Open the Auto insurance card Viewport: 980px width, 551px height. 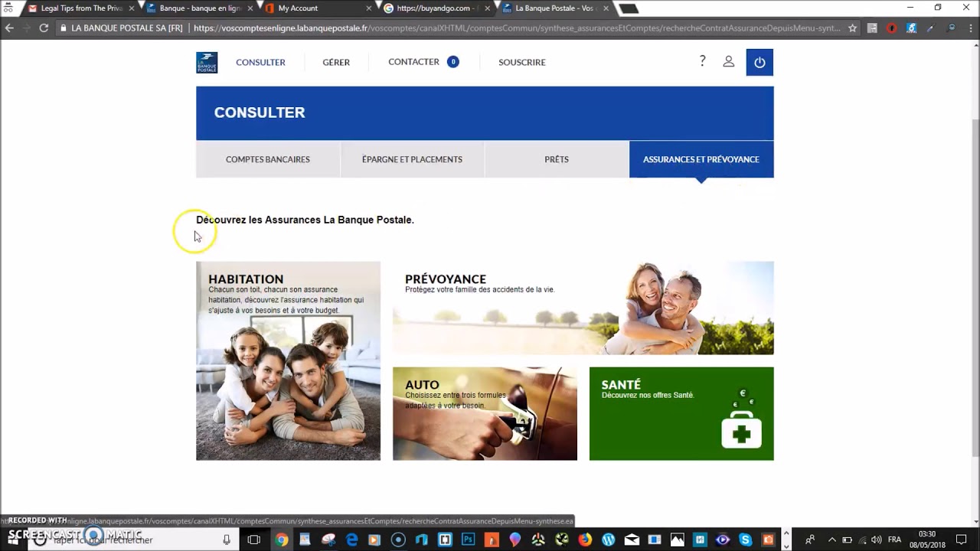click(485, 413)
